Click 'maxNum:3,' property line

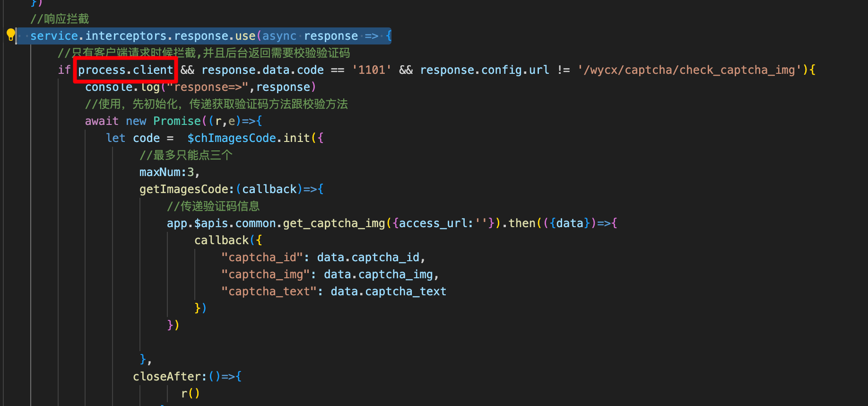coord(170,172)
